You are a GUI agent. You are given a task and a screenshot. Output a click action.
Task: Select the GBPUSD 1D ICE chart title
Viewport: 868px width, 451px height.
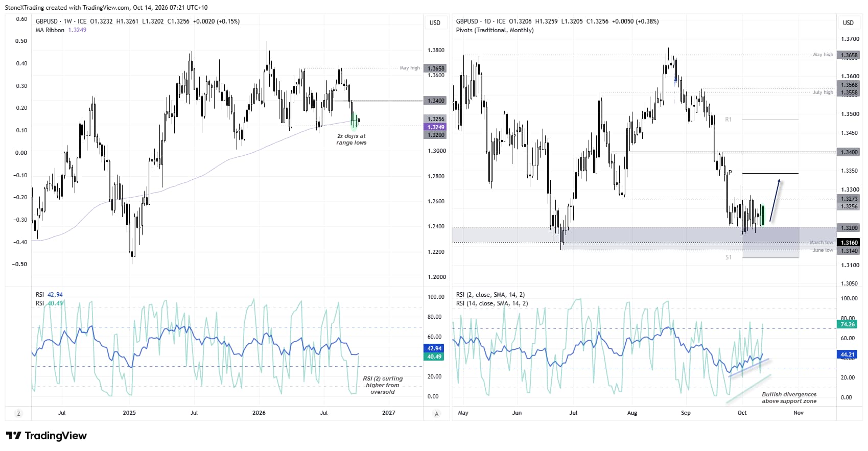(x=481, y=21)
